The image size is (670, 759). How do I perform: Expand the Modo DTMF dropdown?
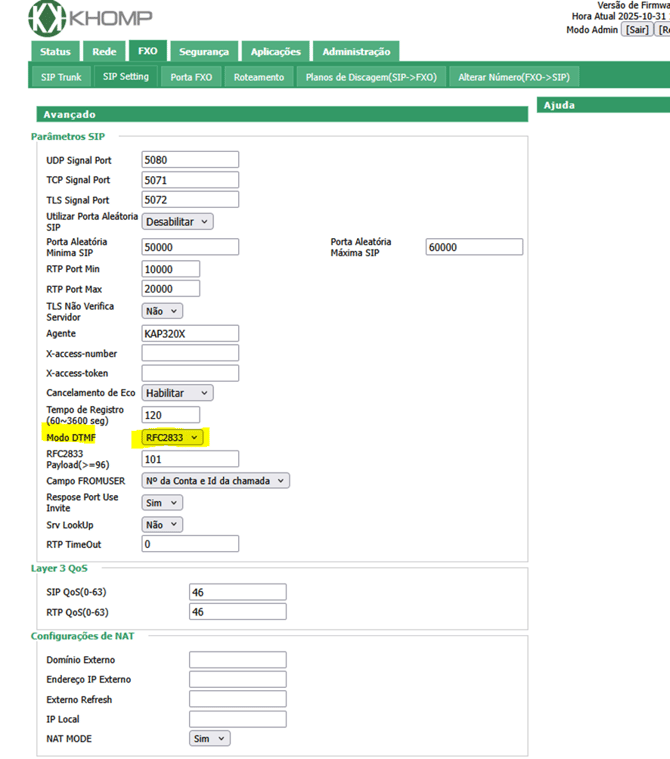click(173, 437)
